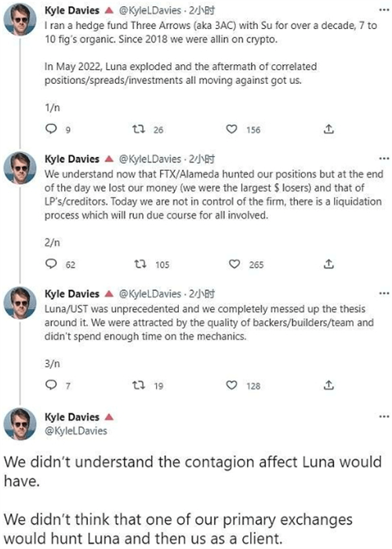
Task: Share the 2/n FTX/Alameda tweet
Action: pos(328,264)
